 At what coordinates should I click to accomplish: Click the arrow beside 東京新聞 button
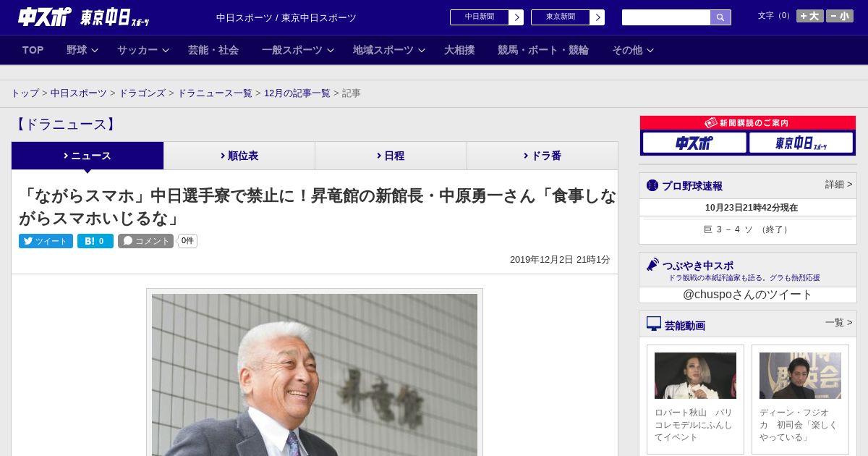coord(597,17)
